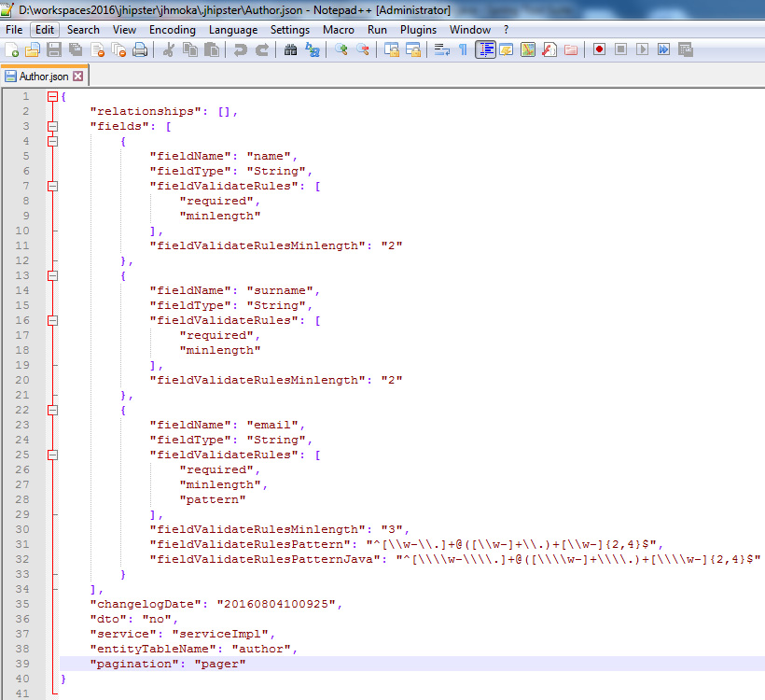Screen dimensions: 765x700
Task: Print the document using printer icon
Action: [140, 49]
